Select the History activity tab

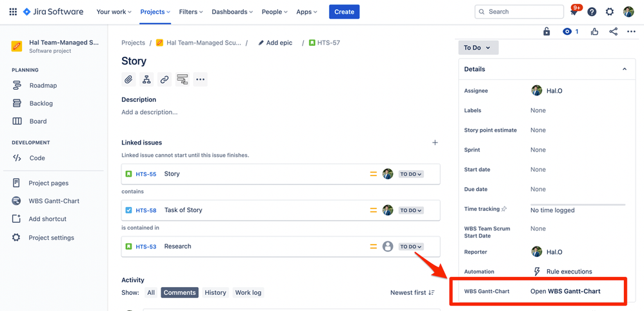(216, 292)
